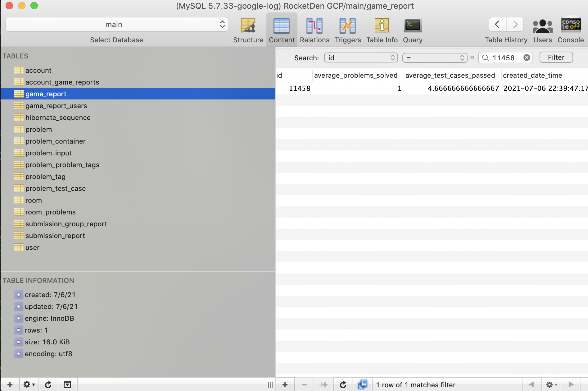Select the account table
This screenshot has height=391, width=588.
(138, 70)
